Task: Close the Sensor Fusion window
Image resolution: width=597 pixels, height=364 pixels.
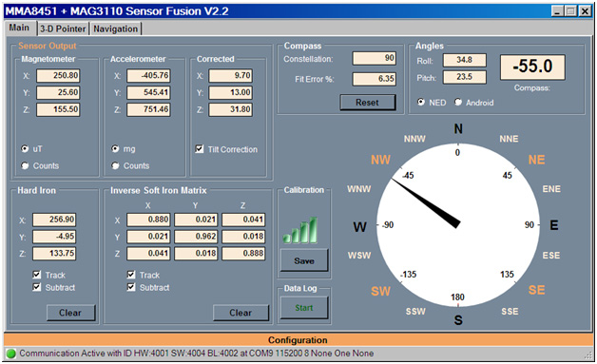Action: 585,11
